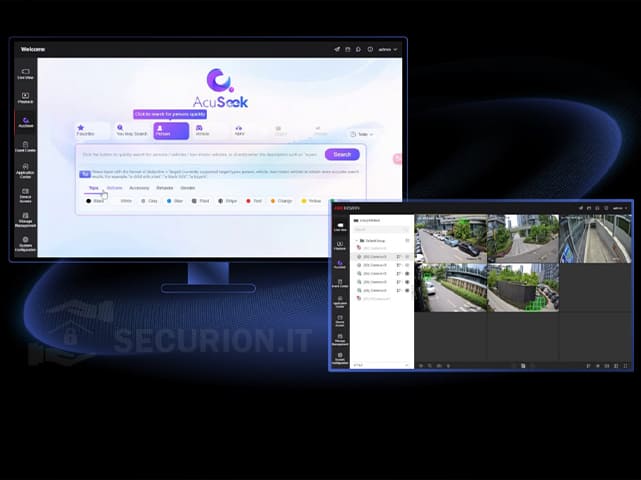The height and width of the screenshot is (480, 641).
Task: Open Live View in the Welcome window sidebar
Action: pyautogui.click(x=25, y=74)
